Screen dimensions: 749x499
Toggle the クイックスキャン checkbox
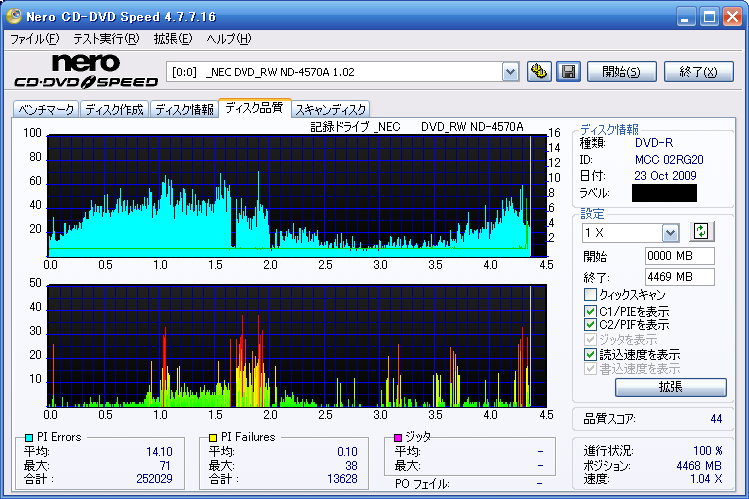[590, 294]
